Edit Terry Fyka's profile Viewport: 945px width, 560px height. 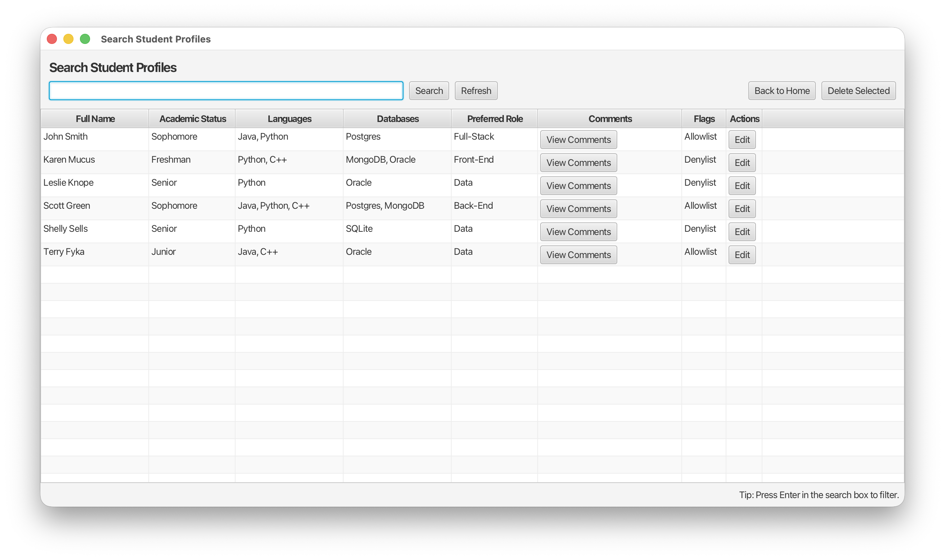pyautogui.click(x=742, y=255)
